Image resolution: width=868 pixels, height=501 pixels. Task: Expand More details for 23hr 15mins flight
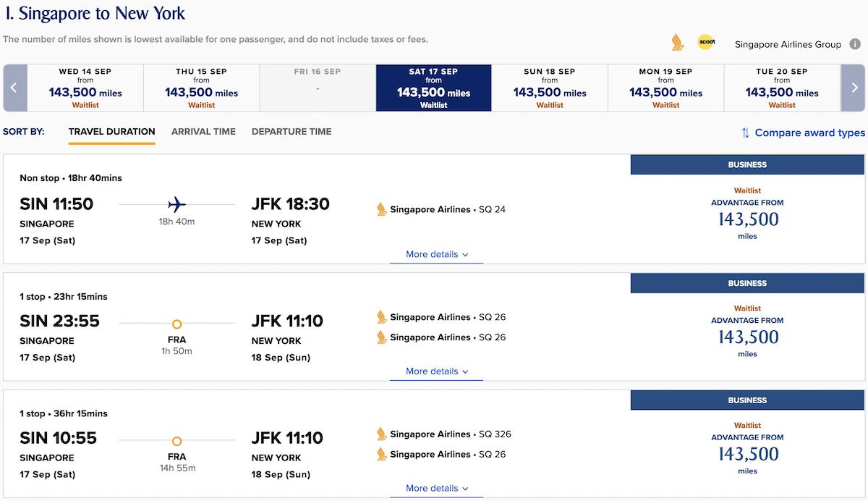coord(437,371)
